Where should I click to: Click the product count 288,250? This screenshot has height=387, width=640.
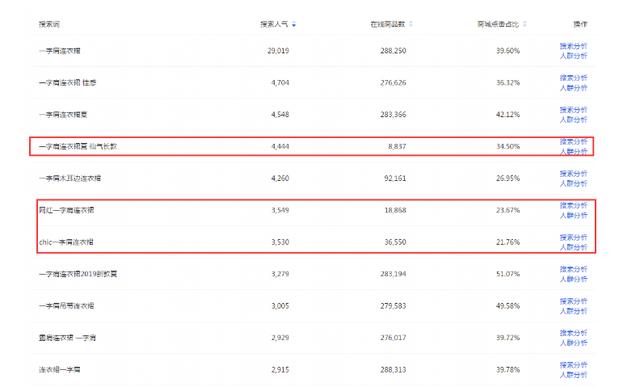[x=393, y=51]
